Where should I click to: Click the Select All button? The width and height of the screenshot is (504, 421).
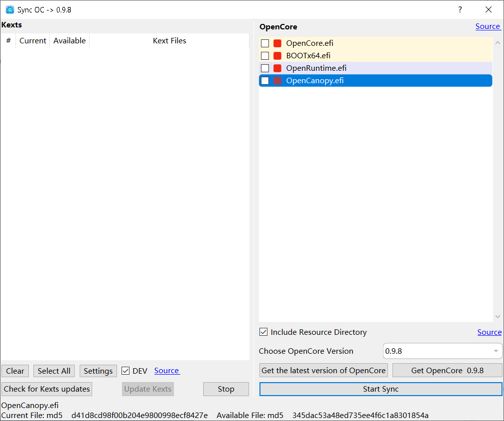click(54, 371)
